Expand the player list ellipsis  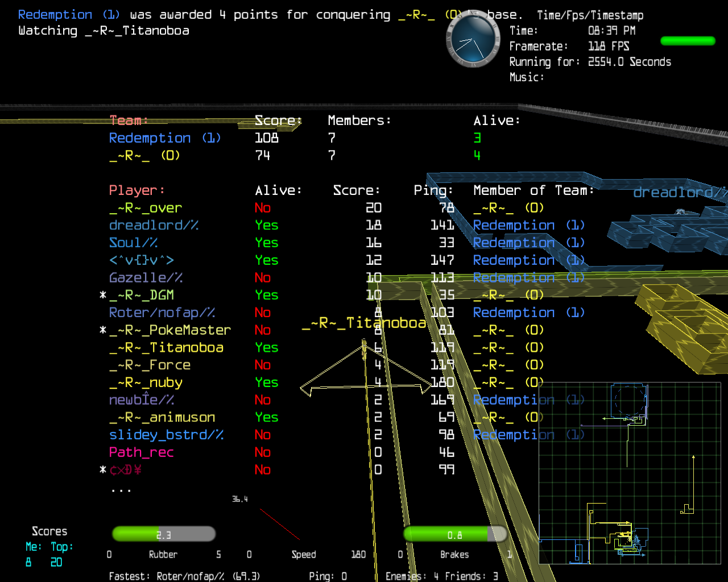121,489
